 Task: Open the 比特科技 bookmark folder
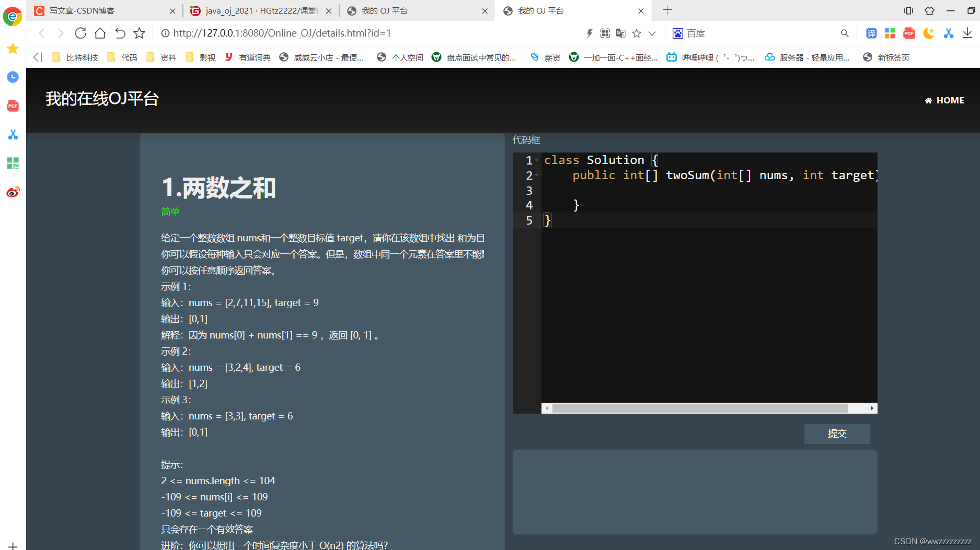click(x=75, y=57)
